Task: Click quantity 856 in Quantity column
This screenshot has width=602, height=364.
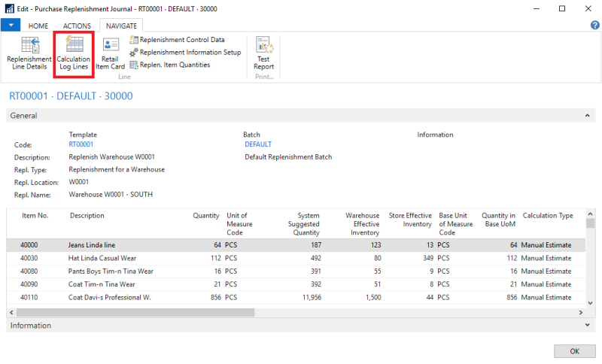Action: (x=216, y=297)
